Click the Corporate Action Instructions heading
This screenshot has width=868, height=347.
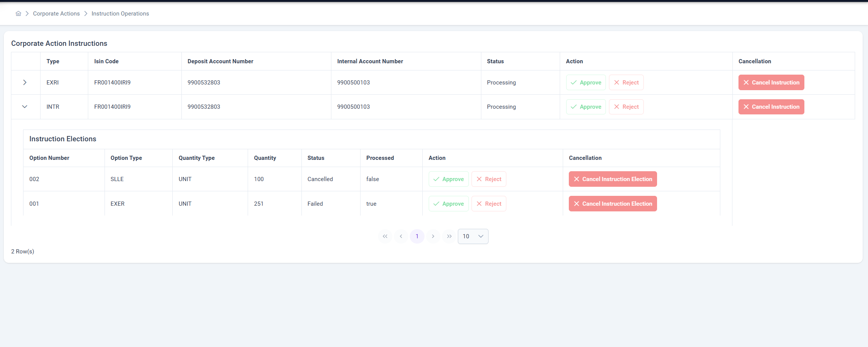(x=59, y=43)
